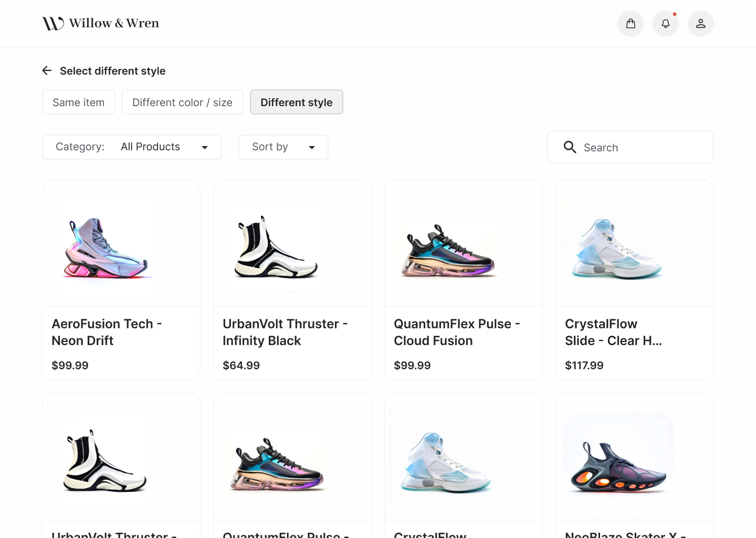Select the Different color / size tab
This screenshot has width=756, height=538.
point(182,102)
